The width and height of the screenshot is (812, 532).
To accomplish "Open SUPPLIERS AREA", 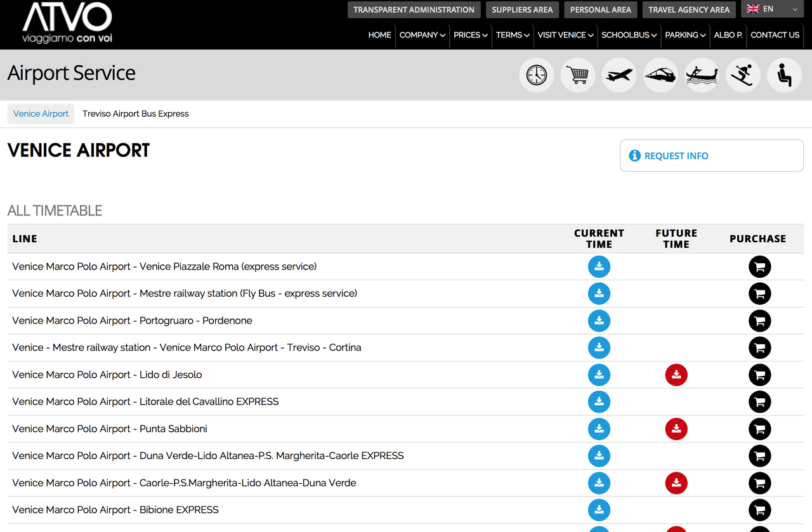I will 522,10.
